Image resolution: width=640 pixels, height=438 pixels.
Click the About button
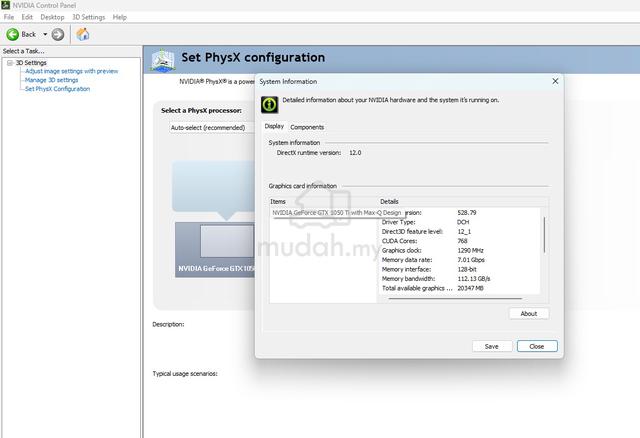(x=529, y=313)
